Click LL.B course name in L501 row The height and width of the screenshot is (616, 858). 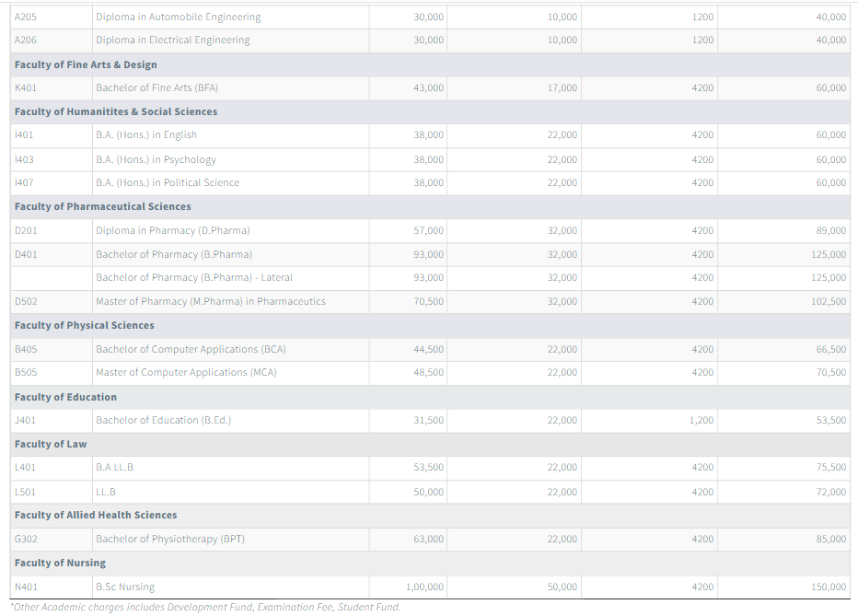tap(106, 492)
